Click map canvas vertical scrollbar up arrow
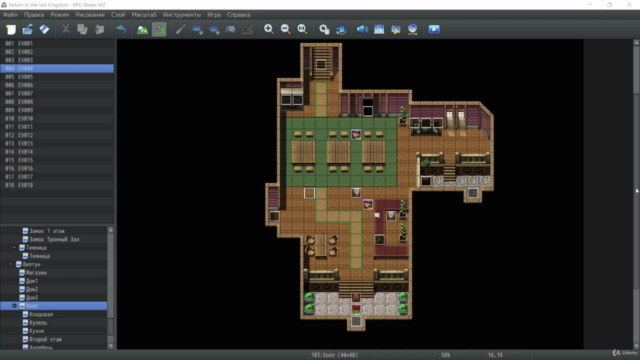The height and width of the screenshot is (360, 640). [x=636, y=42]
